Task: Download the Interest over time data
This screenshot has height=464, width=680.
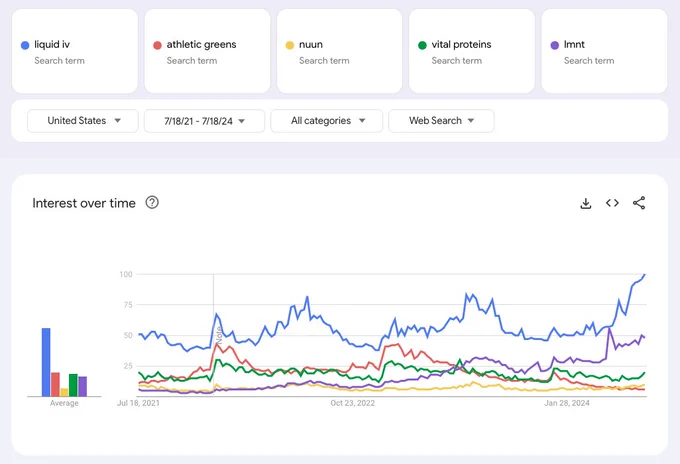Action: pos(585,203)
